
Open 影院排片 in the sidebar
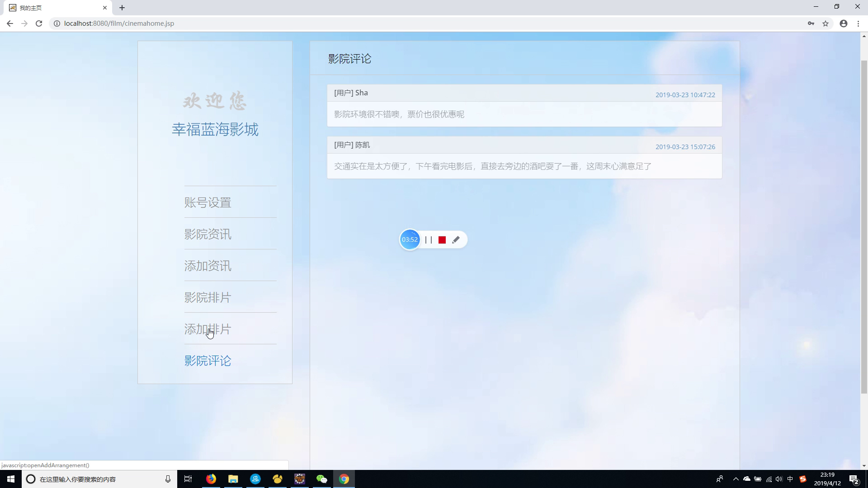pyautogui.click(x=208, y=297)
